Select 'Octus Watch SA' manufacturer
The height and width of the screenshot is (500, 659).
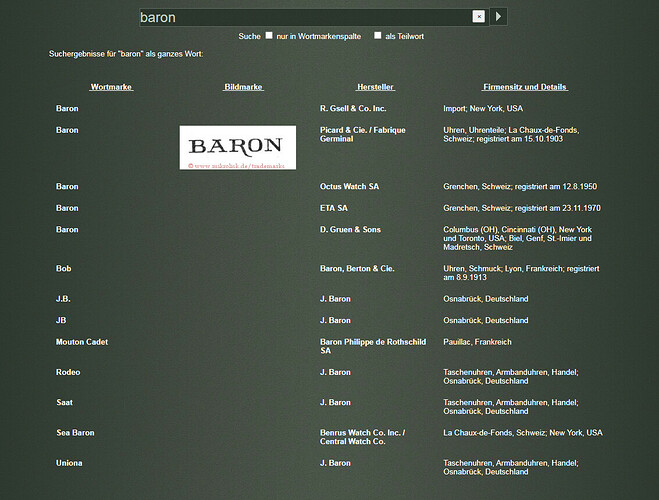(x=349, y=187)
